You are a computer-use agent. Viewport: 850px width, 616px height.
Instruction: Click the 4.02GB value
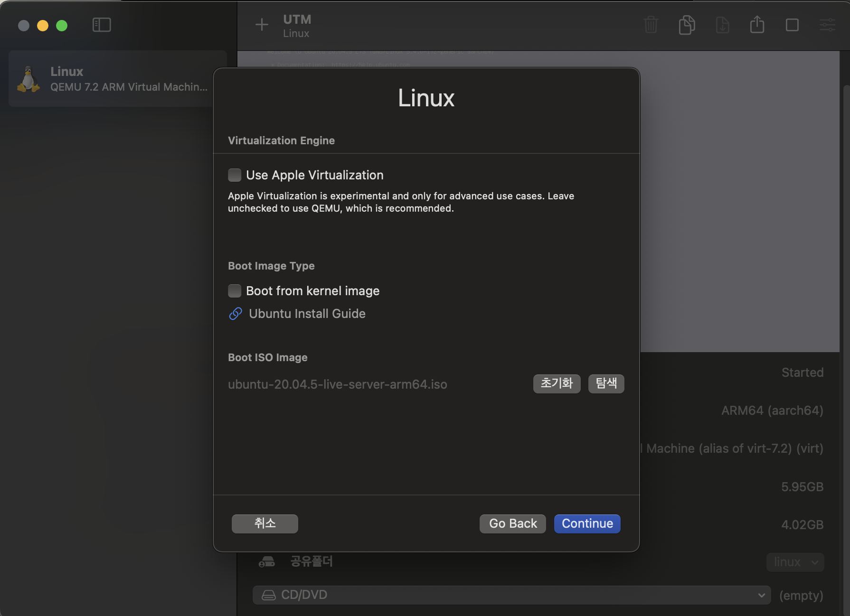pyautogui.click(x=803, y=525)
